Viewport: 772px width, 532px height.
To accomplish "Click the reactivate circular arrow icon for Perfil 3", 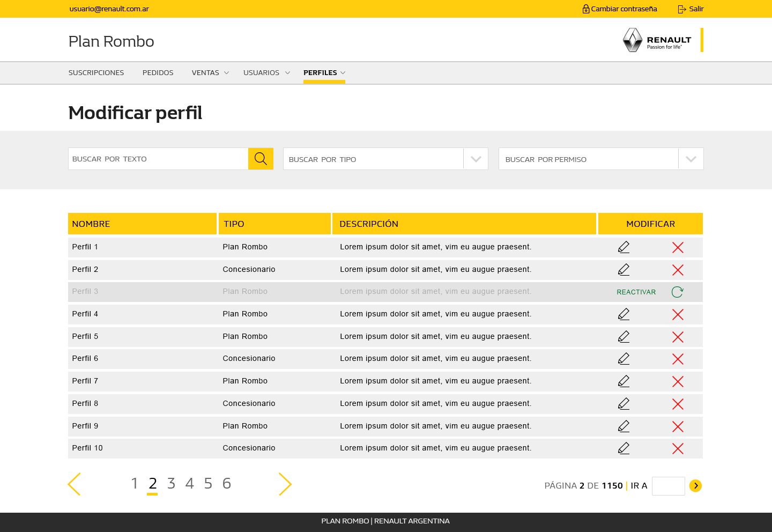I will (x=677, y=292).
